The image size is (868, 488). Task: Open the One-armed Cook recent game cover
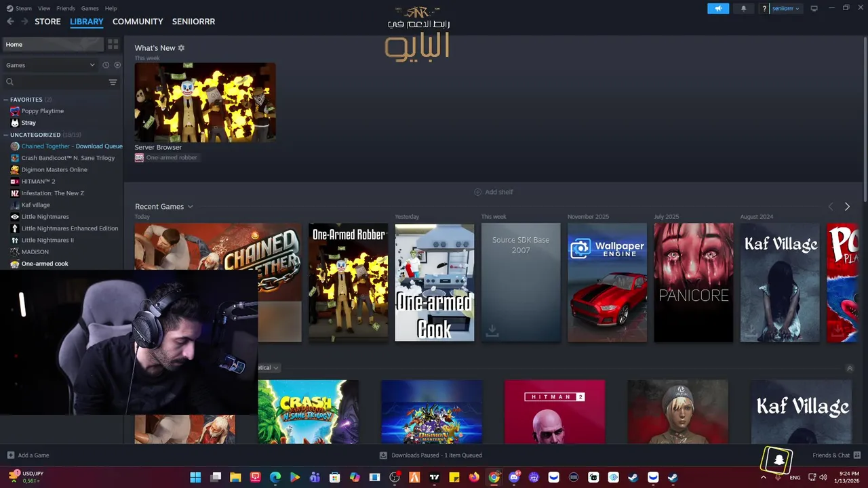[434, 282]
